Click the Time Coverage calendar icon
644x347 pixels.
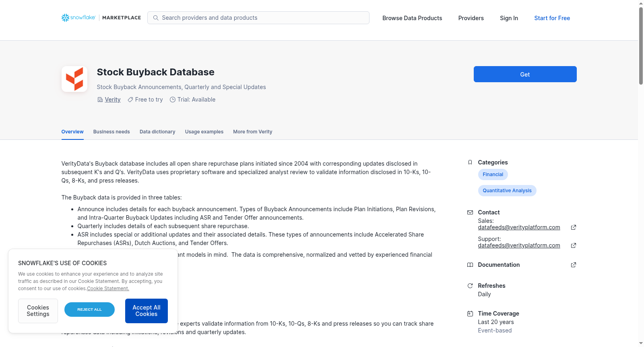tap(470, 314)
